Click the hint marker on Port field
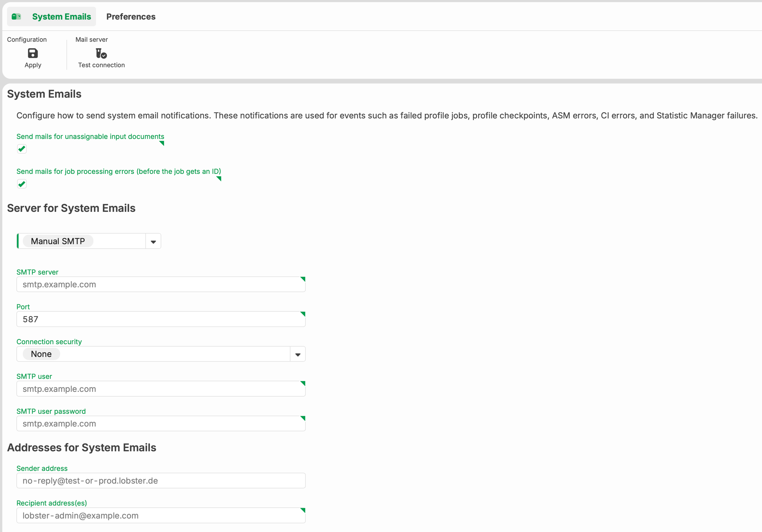This screenshot has height=532, width=762. [x=303, y=314]
